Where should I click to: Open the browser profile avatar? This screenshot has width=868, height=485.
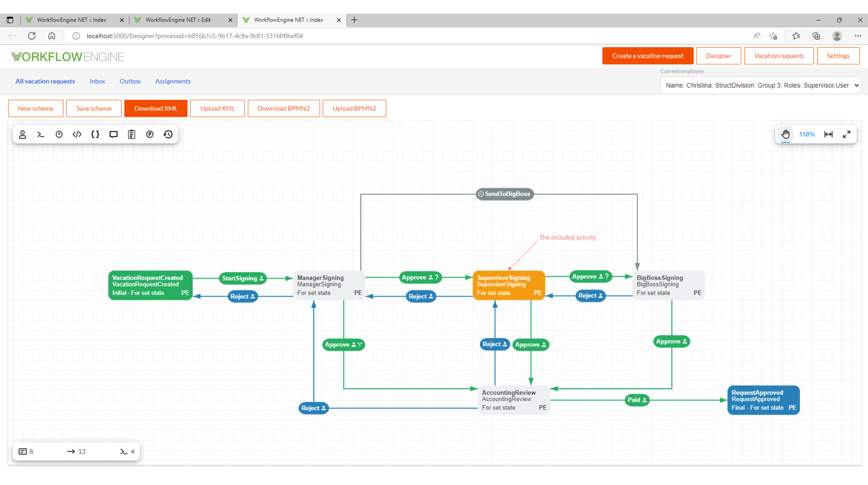click(x=837, y=36)
